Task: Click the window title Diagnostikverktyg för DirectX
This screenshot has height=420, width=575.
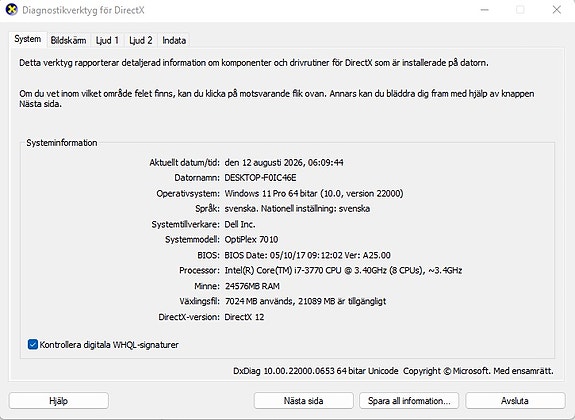Action: pos(83,10)
